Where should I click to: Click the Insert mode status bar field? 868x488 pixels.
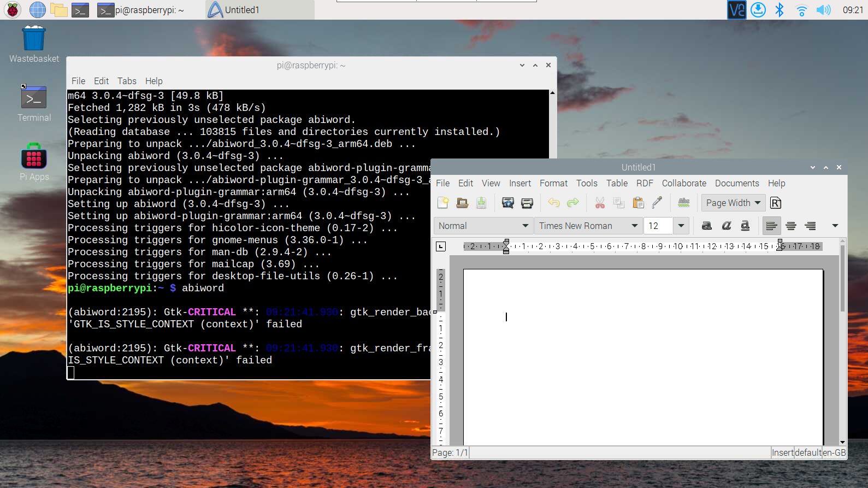(x=782, y=452)
